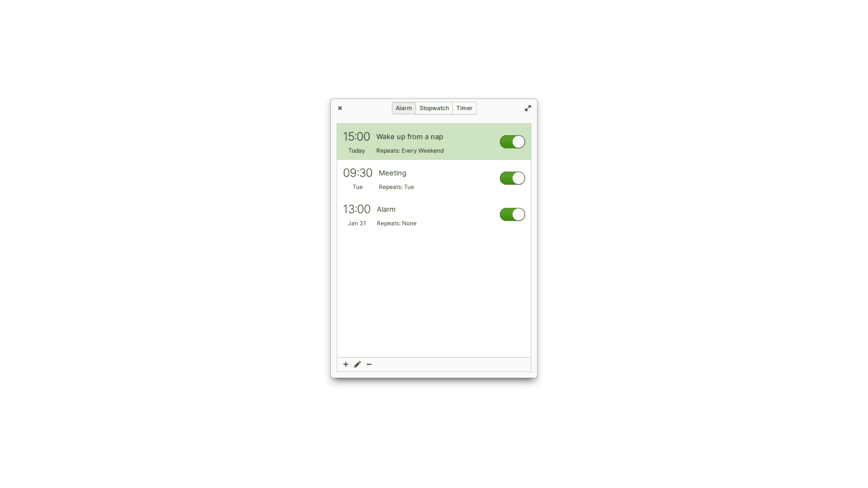Switch to the Stopwatch tab
Screen dimensions: 868x488
point(434,108)
